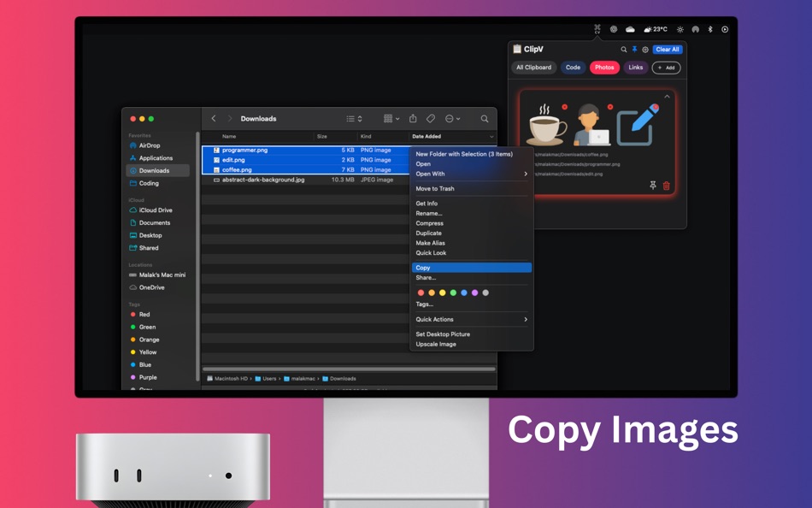Screen dimensions: 812x508
Task: Click the play circle icon in menu bar
Action: pos(725,30)
